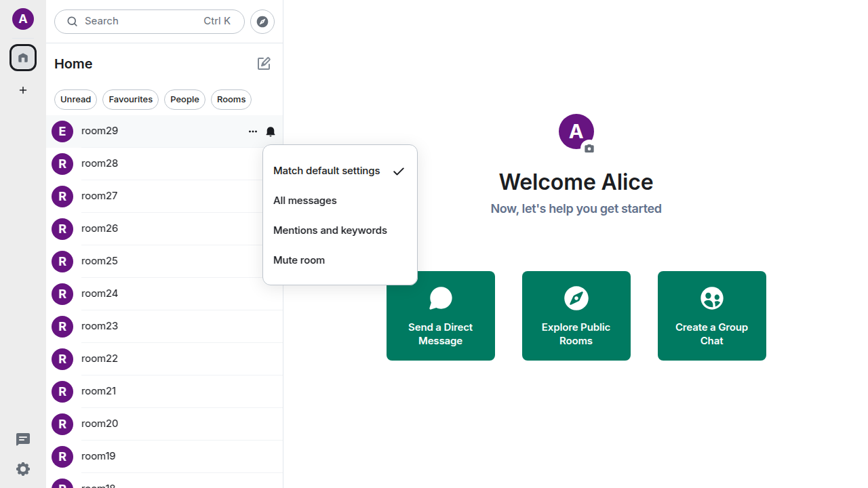Click the plus icon to create space

point(23,90)
